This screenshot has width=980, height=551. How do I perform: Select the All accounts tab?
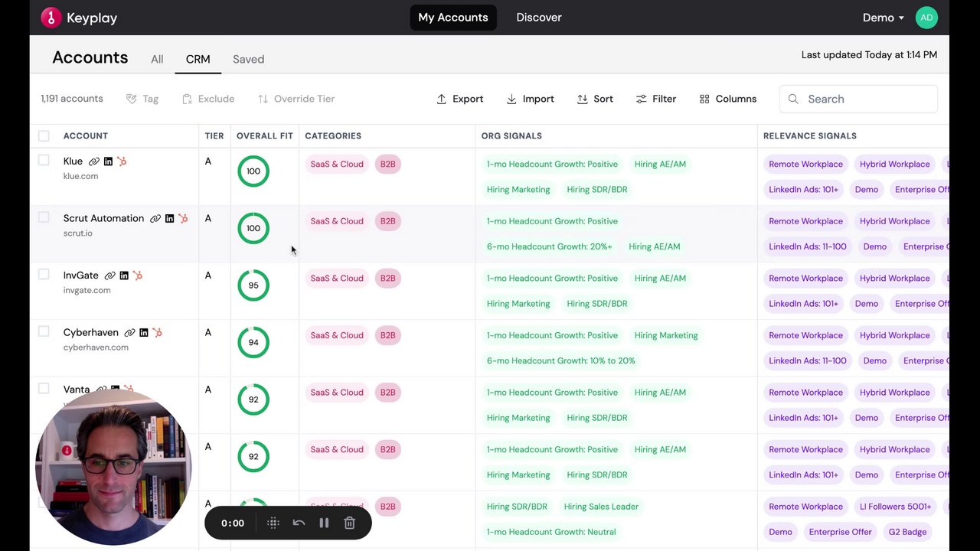157,59
